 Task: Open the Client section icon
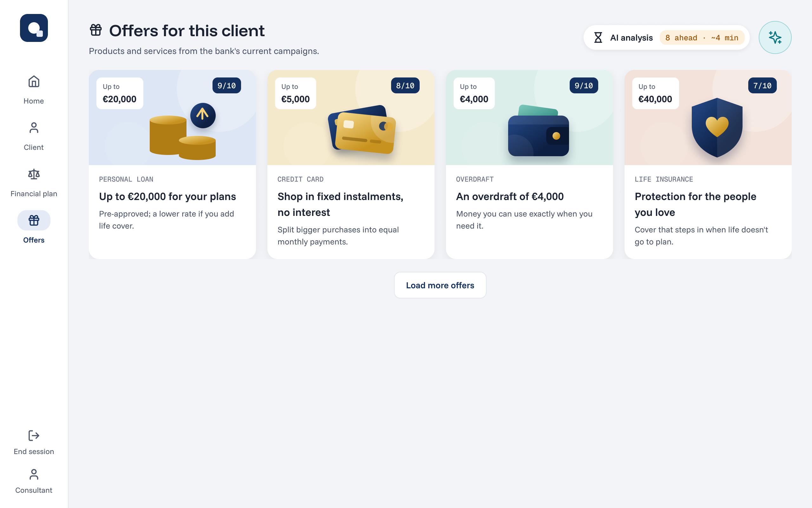point(34,128)
